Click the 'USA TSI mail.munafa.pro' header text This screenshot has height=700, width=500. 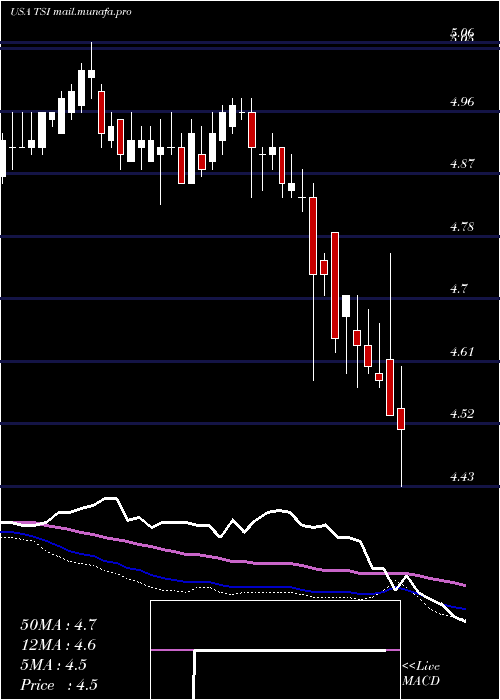click(x=70, y=12)
